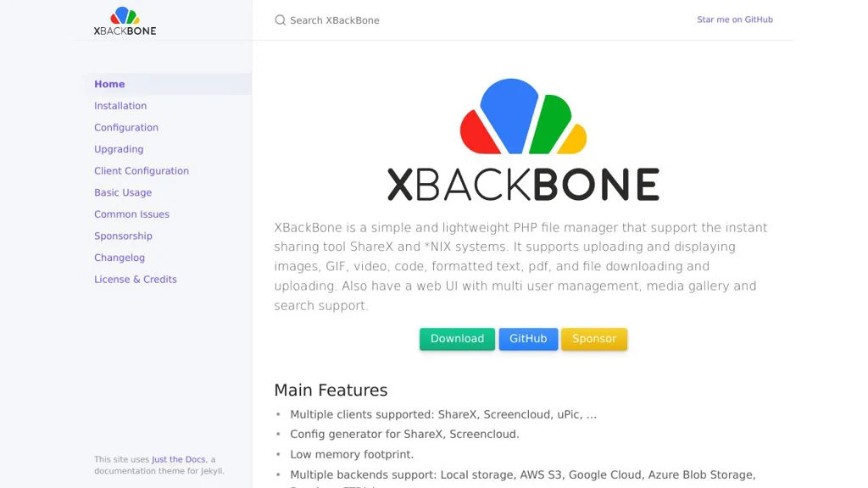The width and height of the screenshot is (868, 488).
Task: Open the Upgrading page
Action: 118,148
